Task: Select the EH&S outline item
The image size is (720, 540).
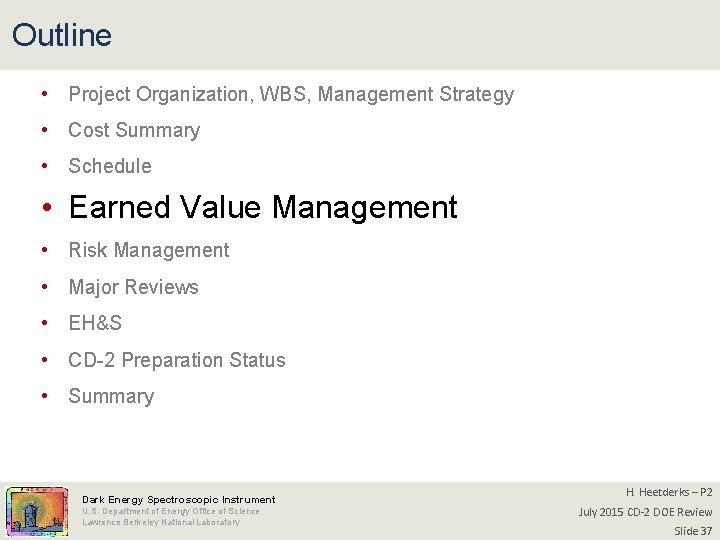Action: [x=95, y=323]
